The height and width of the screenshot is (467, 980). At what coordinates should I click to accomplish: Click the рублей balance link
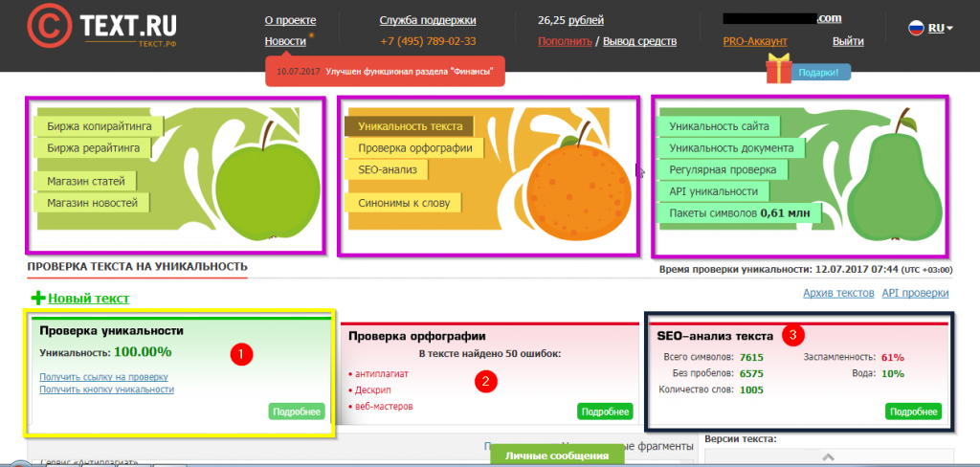(x=587, y=21)
